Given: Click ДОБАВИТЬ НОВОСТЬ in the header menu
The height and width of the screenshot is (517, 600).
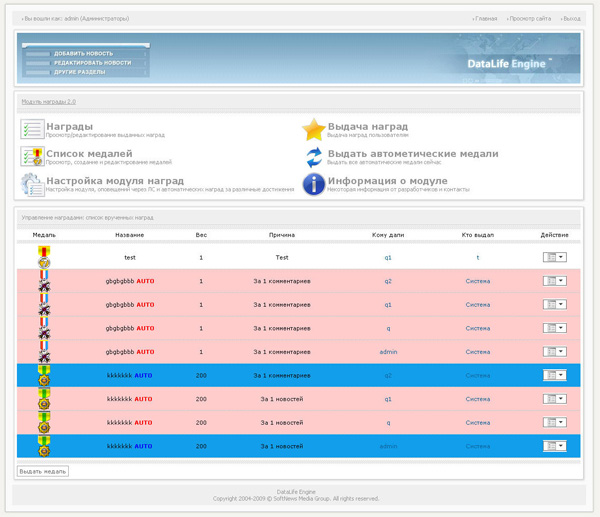Looking at the screenshot, I should pos(84,53).
